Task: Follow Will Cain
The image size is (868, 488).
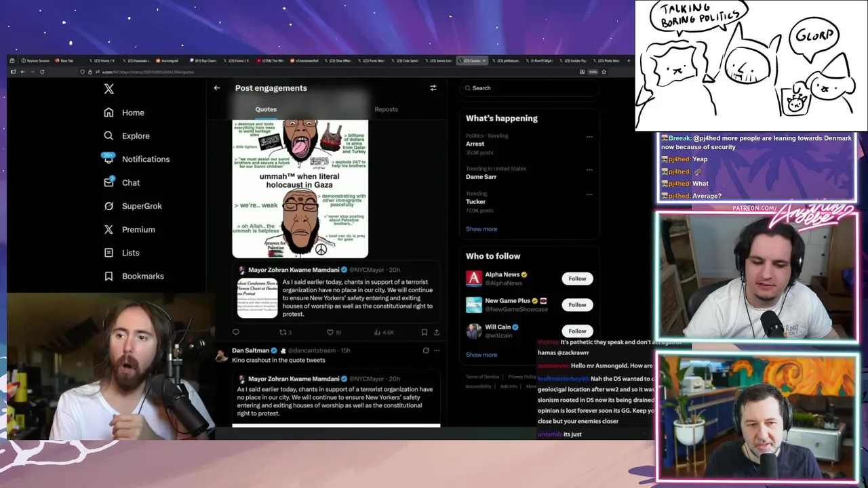Action: [577, 331]
